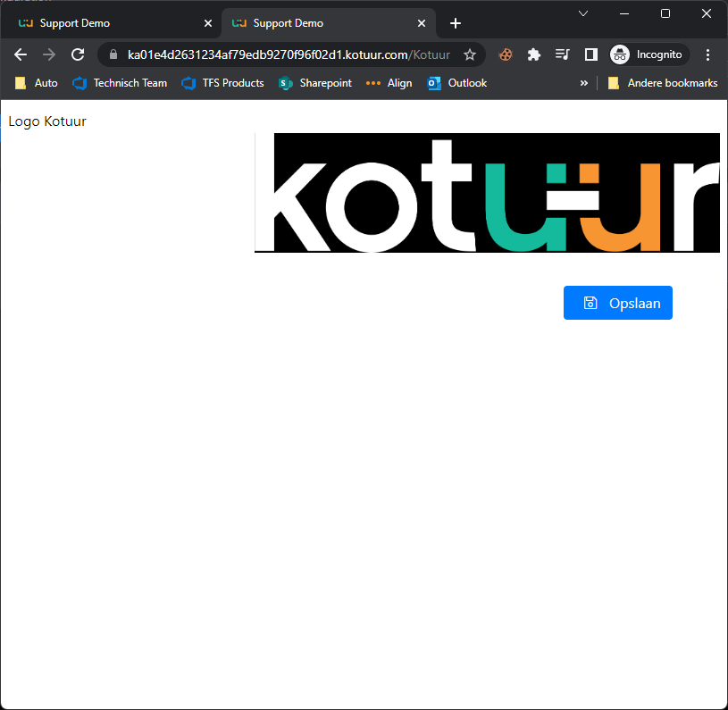The height and width of the screenshot is (710, 728).
Task: Click the Kotuur logo image
Action: tap(487, 193)
